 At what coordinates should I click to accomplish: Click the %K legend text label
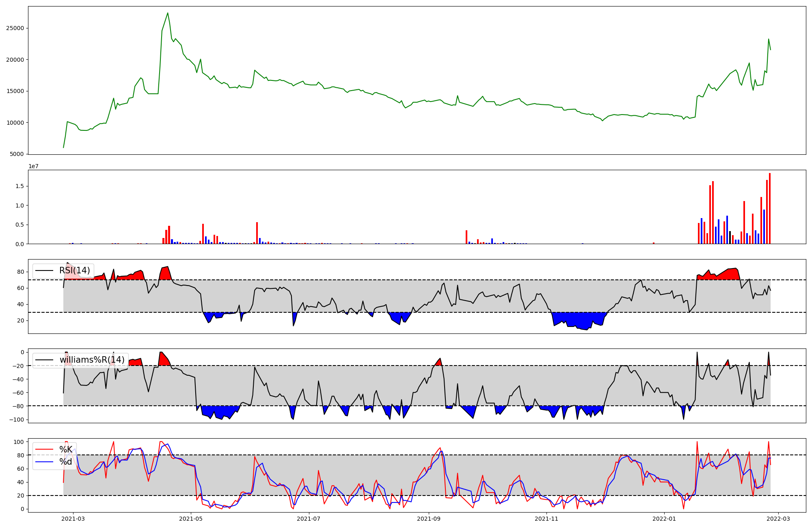[x=66, y=449]
